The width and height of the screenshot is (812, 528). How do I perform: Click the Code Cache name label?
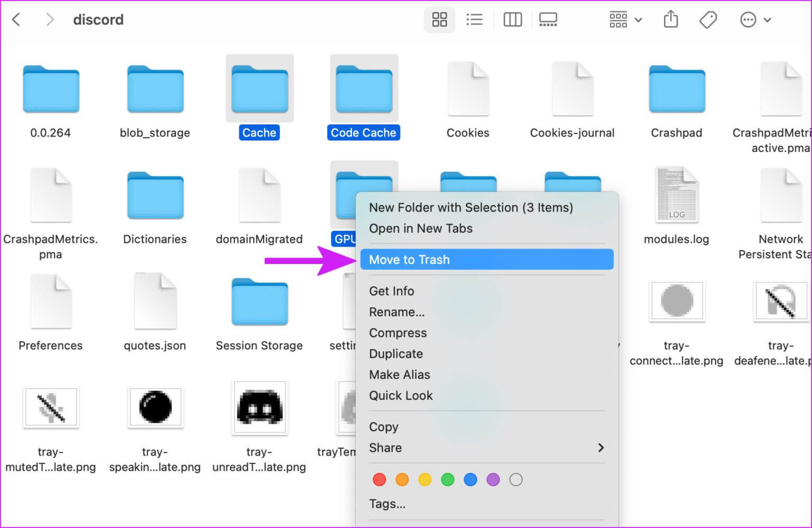(364, 133)
